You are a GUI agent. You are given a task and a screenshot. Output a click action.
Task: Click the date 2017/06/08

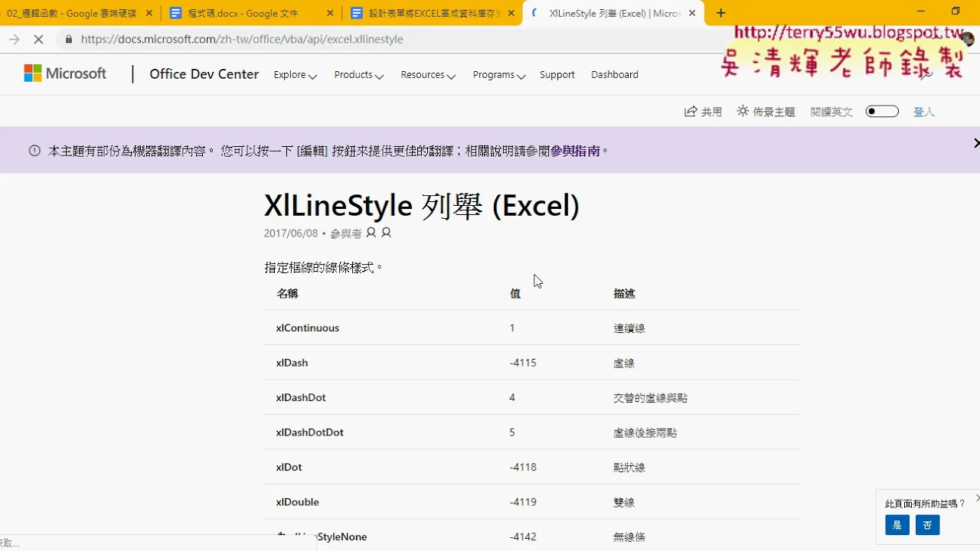291,233
